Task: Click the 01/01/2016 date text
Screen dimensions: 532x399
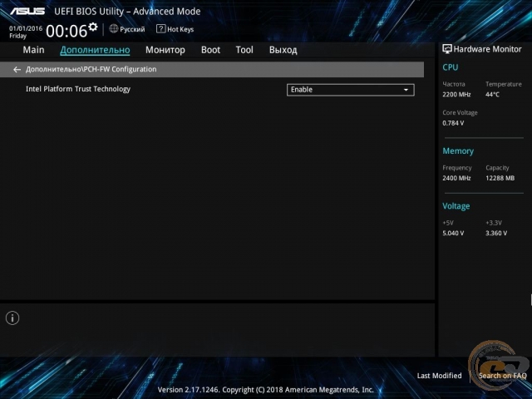Action: (x=26, y=28)
